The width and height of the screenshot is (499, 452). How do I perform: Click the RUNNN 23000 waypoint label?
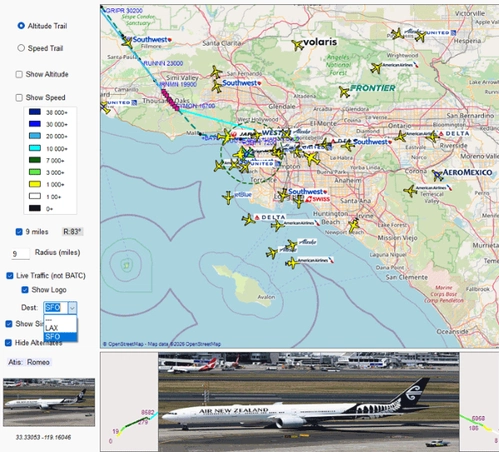[163, 63]
